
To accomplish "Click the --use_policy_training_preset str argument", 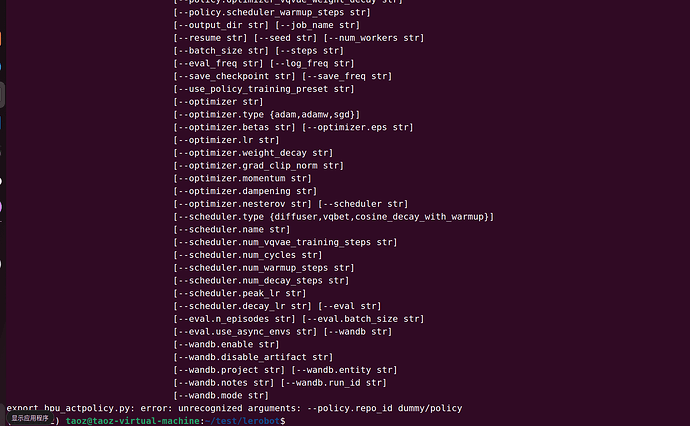I will click(264, 89).
